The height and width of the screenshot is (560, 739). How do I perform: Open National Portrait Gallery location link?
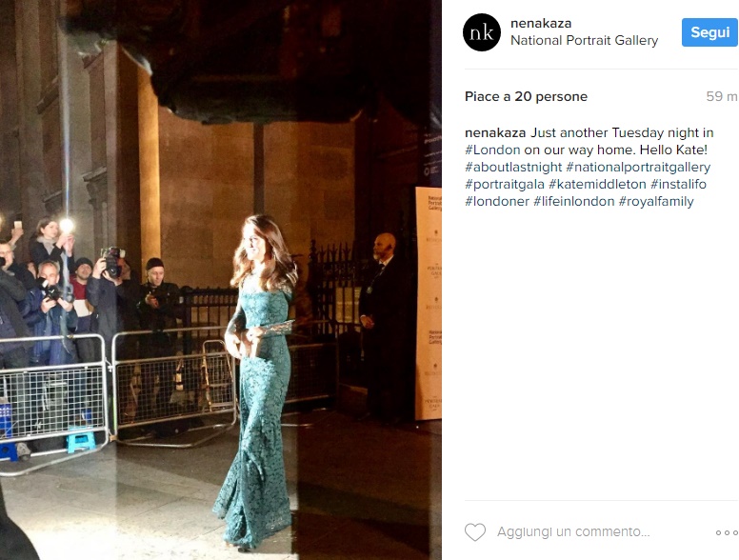coord(585,41)
